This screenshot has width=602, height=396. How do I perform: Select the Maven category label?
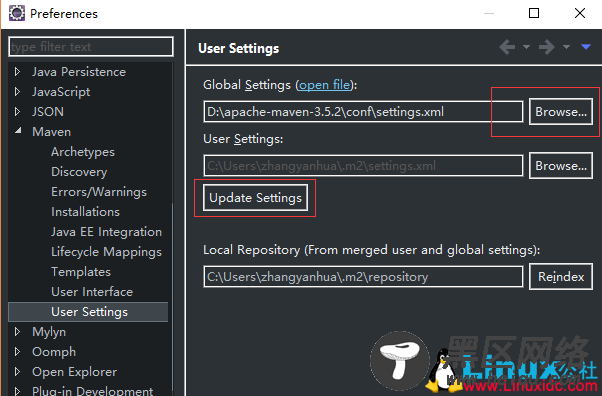pos(51,132)
